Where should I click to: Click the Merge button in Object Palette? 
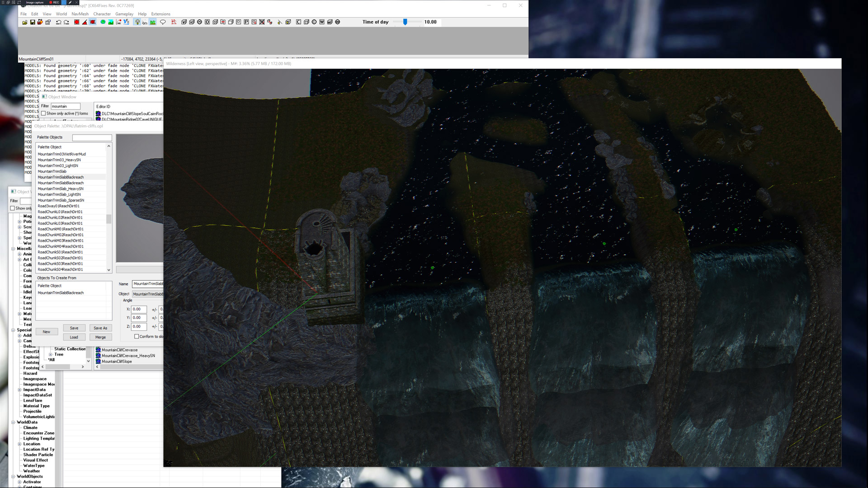(100, 337)
